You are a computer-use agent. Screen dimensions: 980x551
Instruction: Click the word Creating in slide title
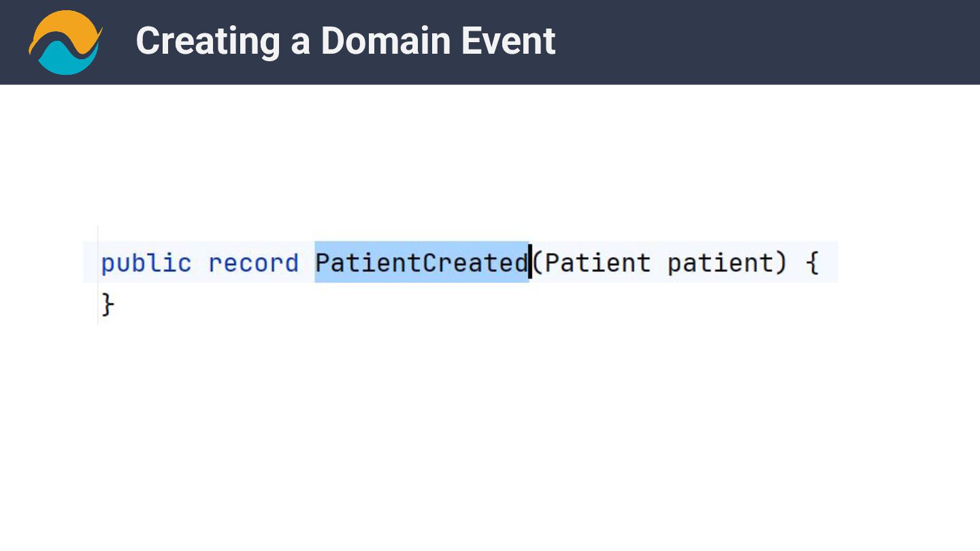[208, 42]
